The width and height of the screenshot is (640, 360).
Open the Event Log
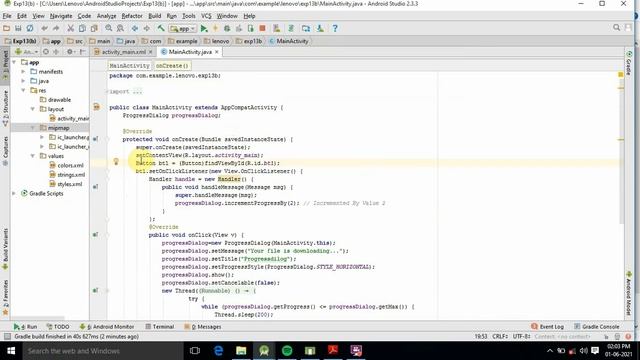547,327
